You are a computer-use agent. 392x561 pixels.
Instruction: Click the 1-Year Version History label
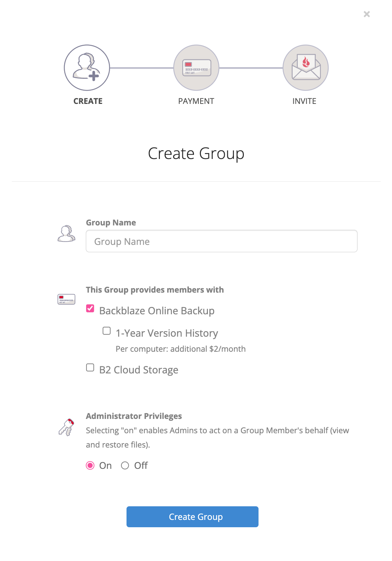[x=167, y=333]
